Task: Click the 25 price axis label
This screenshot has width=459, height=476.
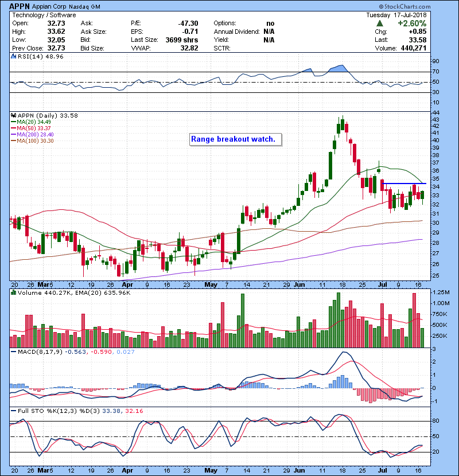Action: (435, 276)
